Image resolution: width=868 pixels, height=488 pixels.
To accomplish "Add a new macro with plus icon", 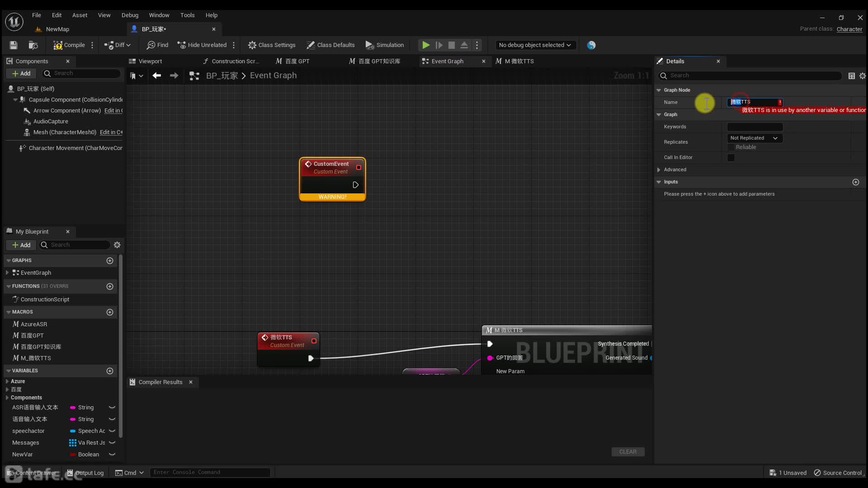I will point(109,312).
